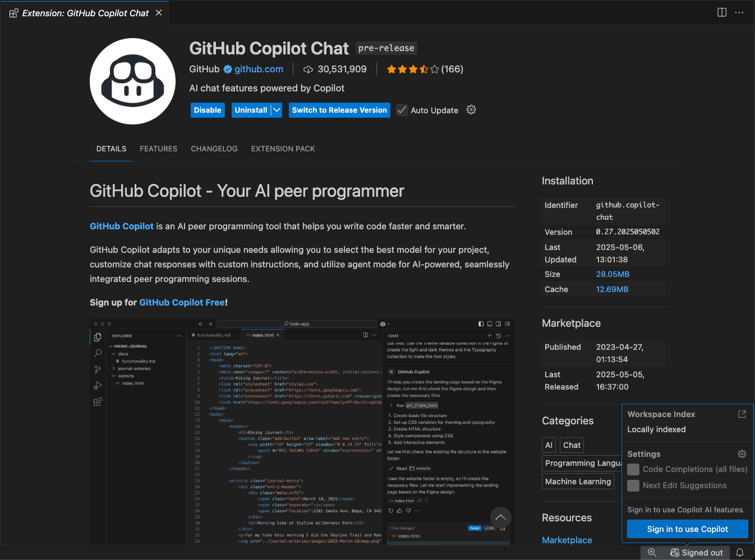The width and height of the screenshot is (755, 560).
Task: Open the editor more actions ellipsis menu
Action: (739, 12)
